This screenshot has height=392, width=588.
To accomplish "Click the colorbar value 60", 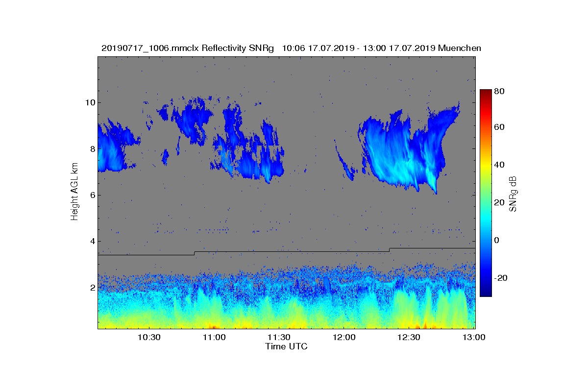I will click(x=500, y=127).
